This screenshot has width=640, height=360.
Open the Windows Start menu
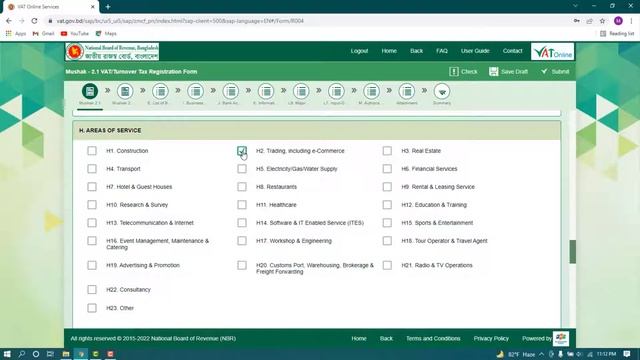[x=7, y=354]
